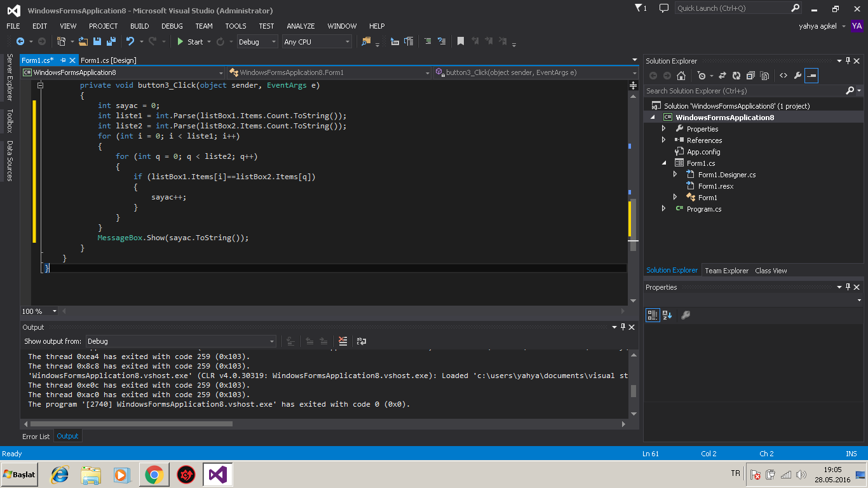This screenshot has width=868, height=488.
Task: Expand the Properties node in Solution Explorer
Action: tap(664, 129)
